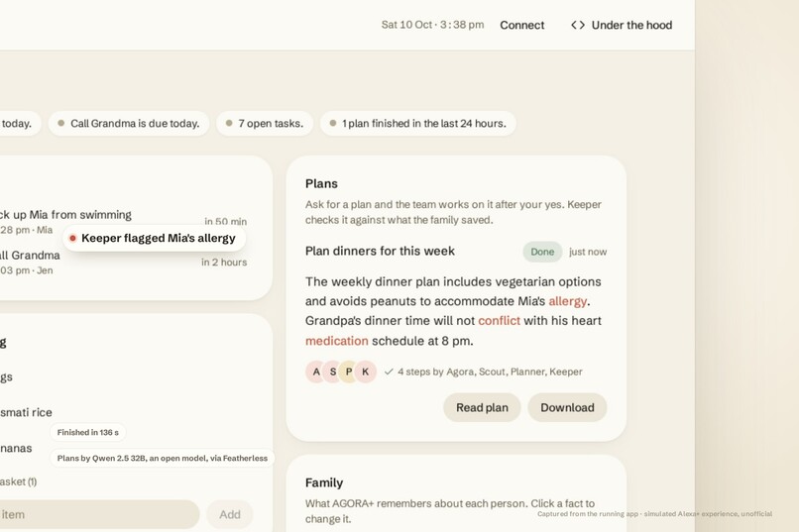Click the 'Plans by Qwen 2.5 32B' tag
Viewport: 799px width, 532px height.
162,458
